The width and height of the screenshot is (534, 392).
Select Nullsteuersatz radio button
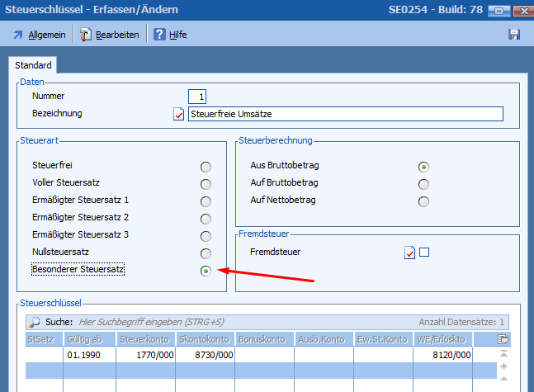[x=206, y=253]
